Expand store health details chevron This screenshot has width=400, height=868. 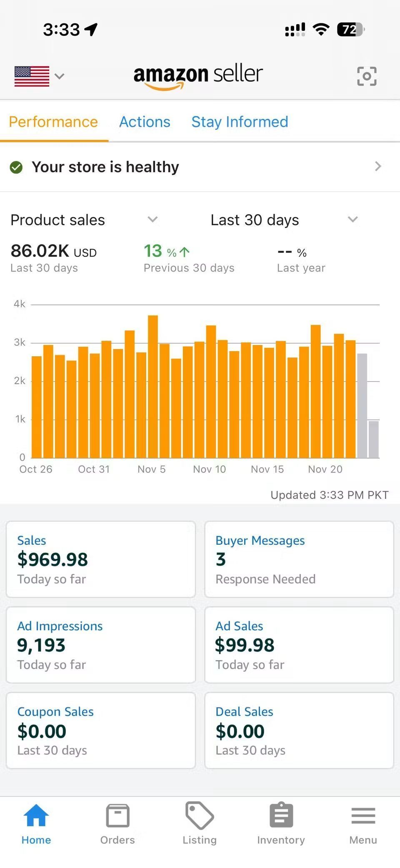tap(378, 166)
